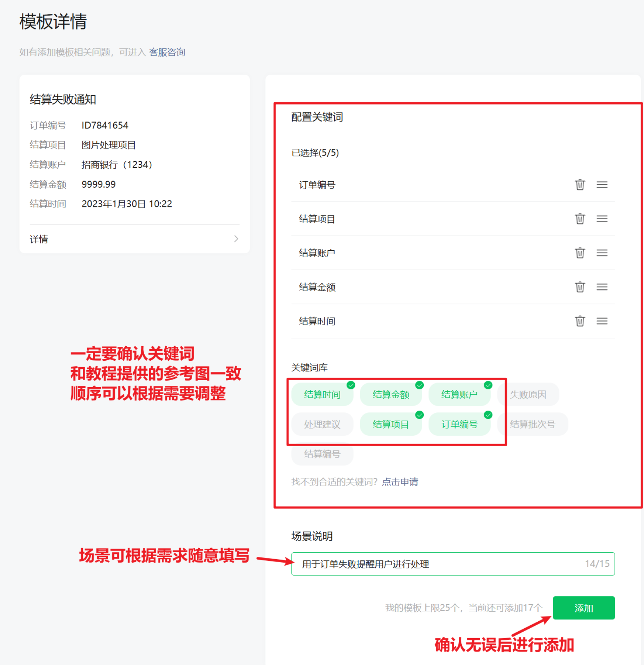This screenshot has width=644, height=665.
Task: Click into the 场景说明 text field
Action: [x=437, y=564]
